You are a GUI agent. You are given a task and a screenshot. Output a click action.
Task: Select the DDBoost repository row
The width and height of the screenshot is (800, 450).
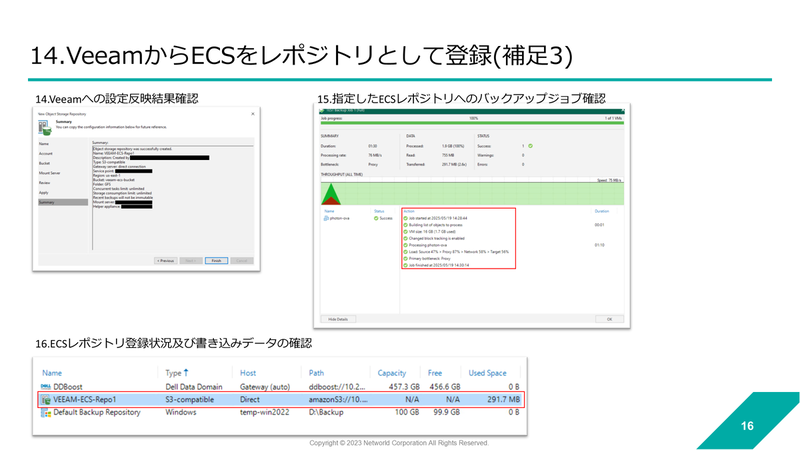tap(280, 387)
